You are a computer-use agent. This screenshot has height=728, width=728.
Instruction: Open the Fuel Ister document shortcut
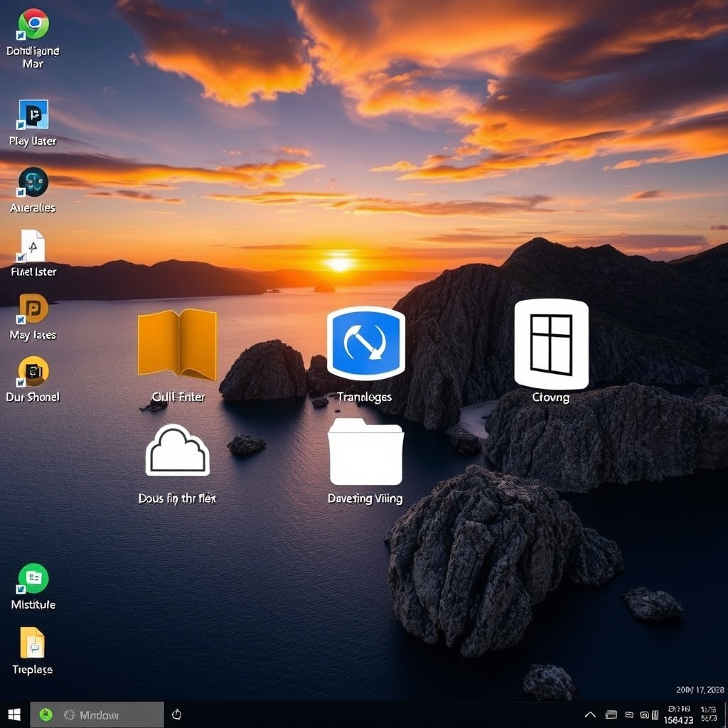point(33,246)
